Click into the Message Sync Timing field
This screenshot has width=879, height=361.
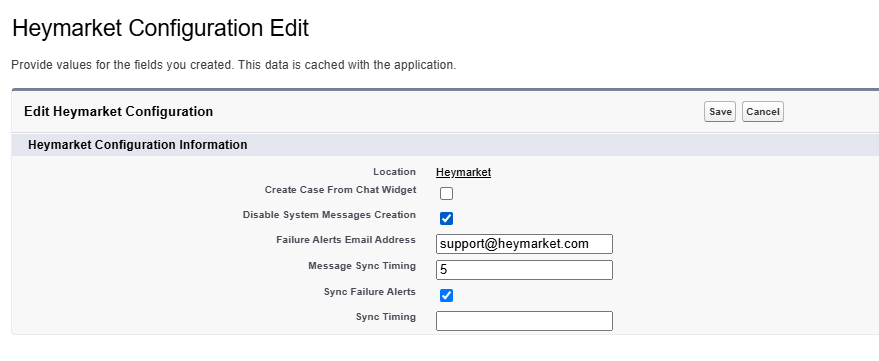(x=524, y=270)
